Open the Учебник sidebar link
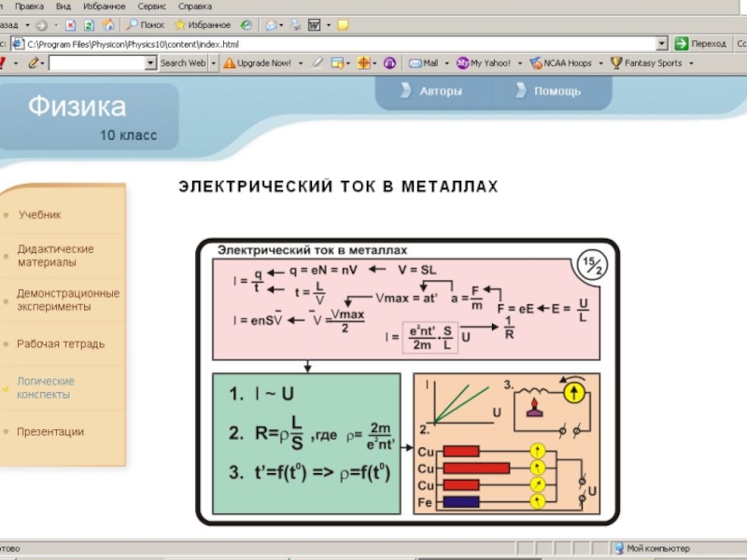This screenshot has width=747, height=560. [x=40, y=215]
